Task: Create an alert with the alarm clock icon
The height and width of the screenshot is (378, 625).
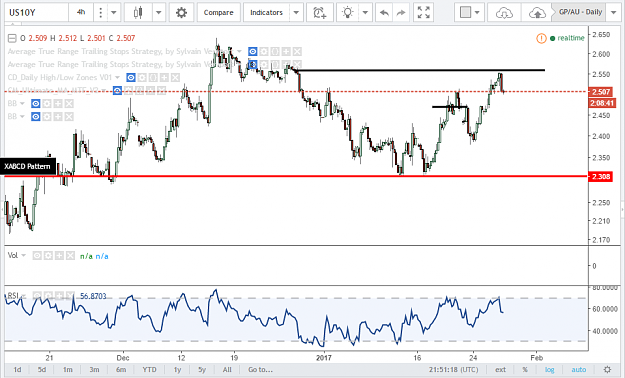Action: point(320,13)
